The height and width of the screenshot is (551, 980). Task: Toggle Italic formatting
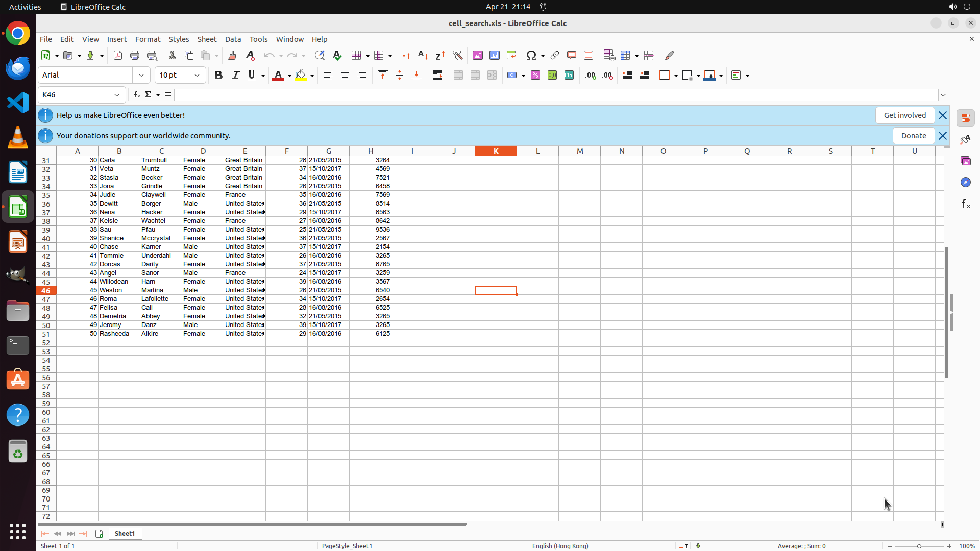click(235, 75)
